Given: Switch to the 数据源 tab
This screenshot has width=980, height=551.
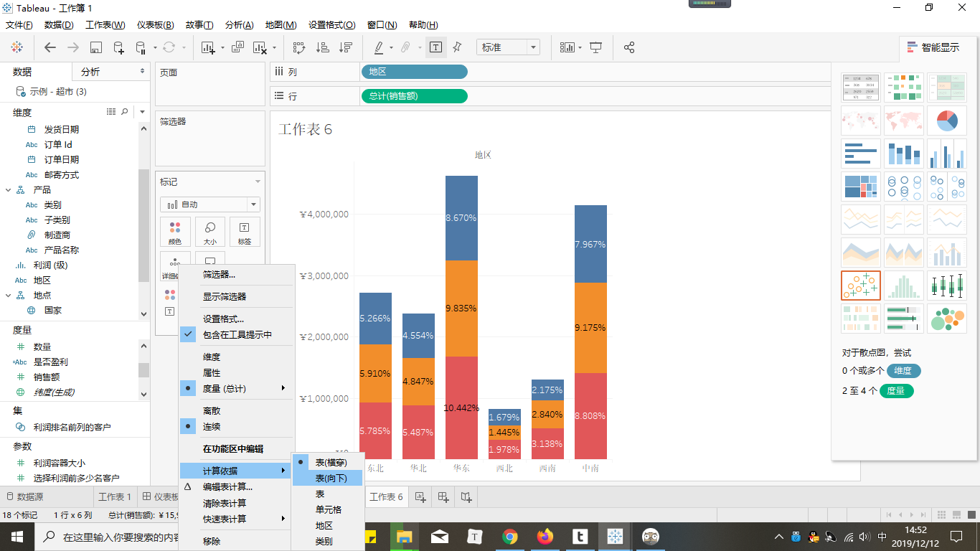Looking at the screenshot, I should point(24,496).
